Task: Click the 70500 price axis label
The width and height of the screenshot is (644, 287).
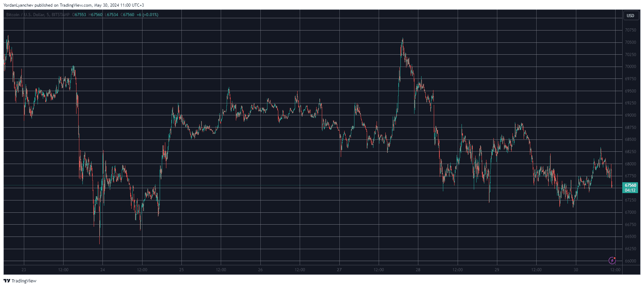Action: click(x=630, y=42)
